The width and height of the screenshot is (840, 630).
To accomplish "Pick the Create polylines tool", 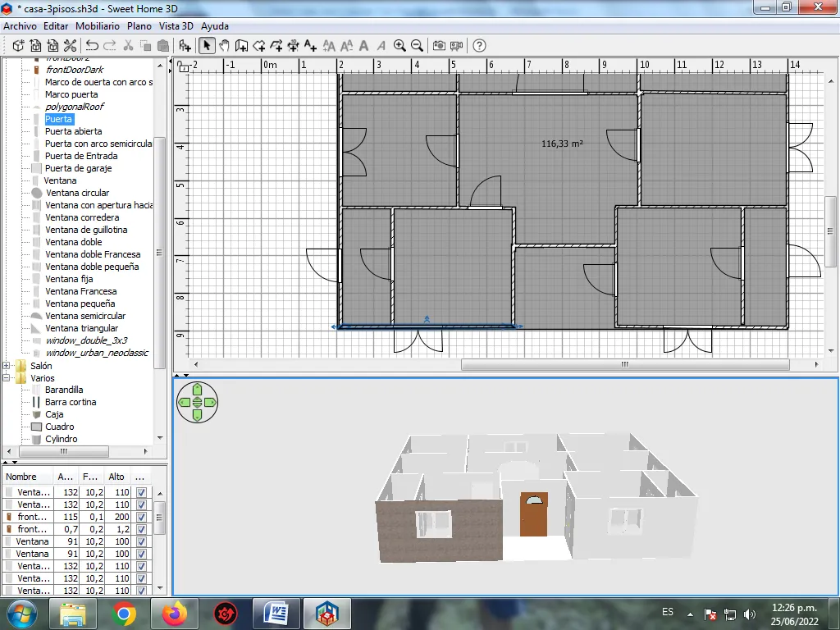I will click(x=276, y=46).
